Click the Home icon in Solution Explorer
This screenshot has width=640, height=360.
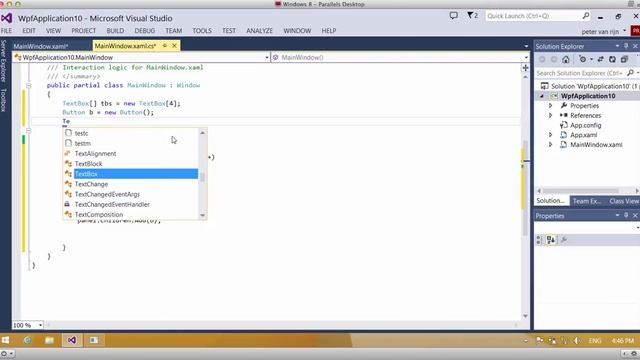click(x=565, y=60)
